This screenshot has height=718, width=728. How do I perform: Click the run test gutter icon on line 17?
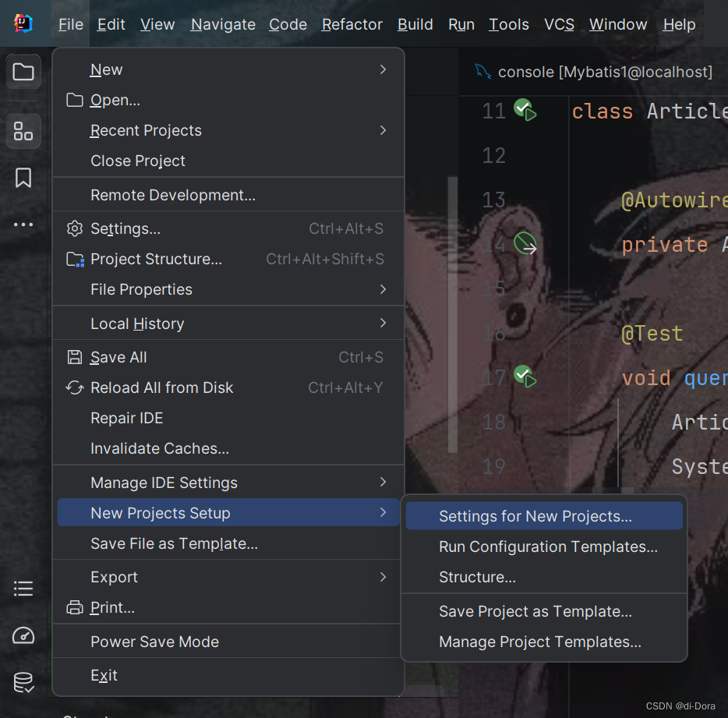point(525,377)
